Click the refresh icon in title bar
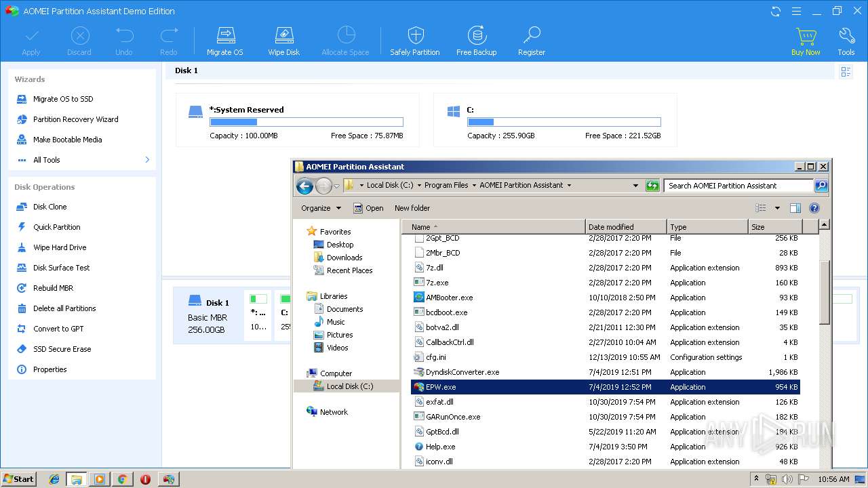Image resolution: width=868 pixels, height=488 pixels. 776,11
